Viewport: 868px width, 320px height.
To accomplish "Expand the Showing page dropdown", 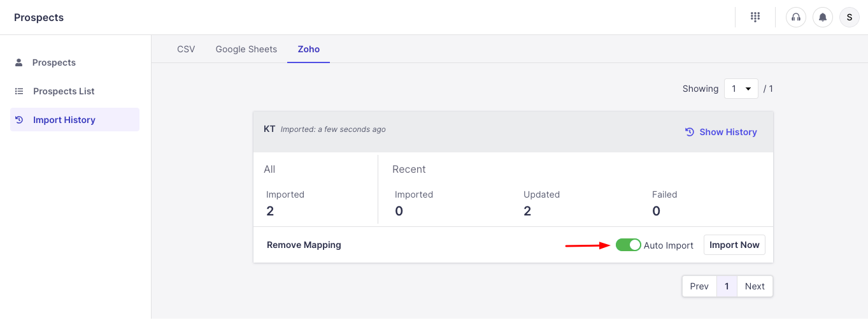I will click(x=741, y=89).
